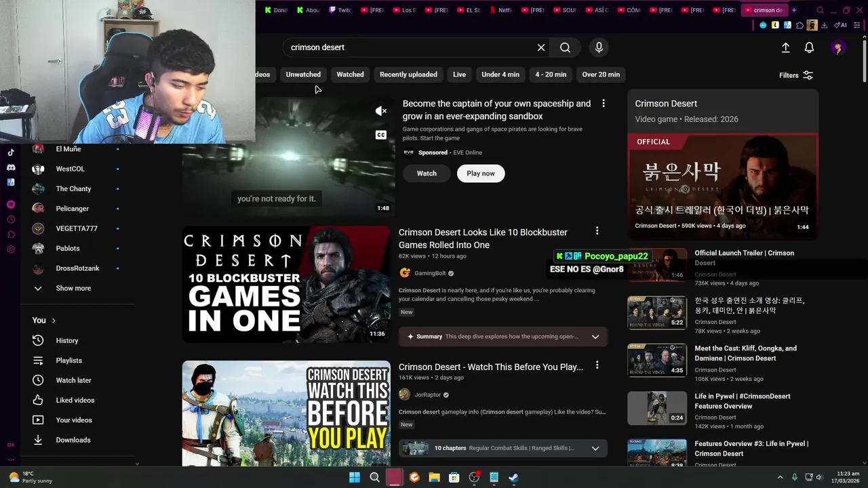Screen dimensions: 868x488
Task: Unmute the ad video preview
Action: (x=381, y=111)
